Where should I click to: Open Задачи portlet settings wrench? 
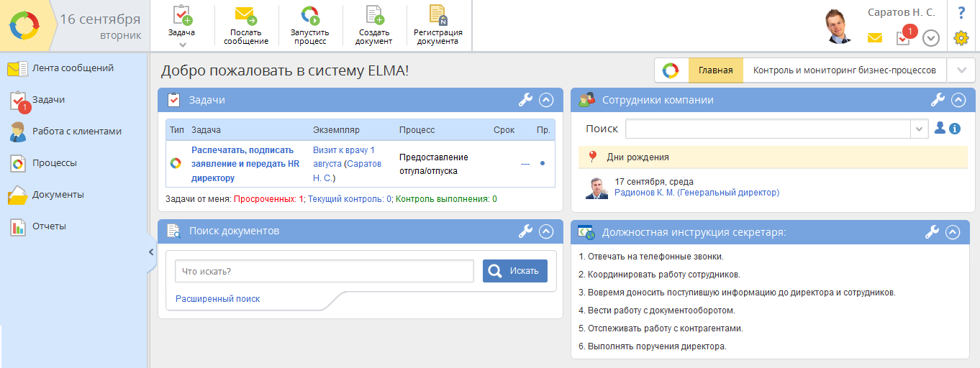pos(526,100)
